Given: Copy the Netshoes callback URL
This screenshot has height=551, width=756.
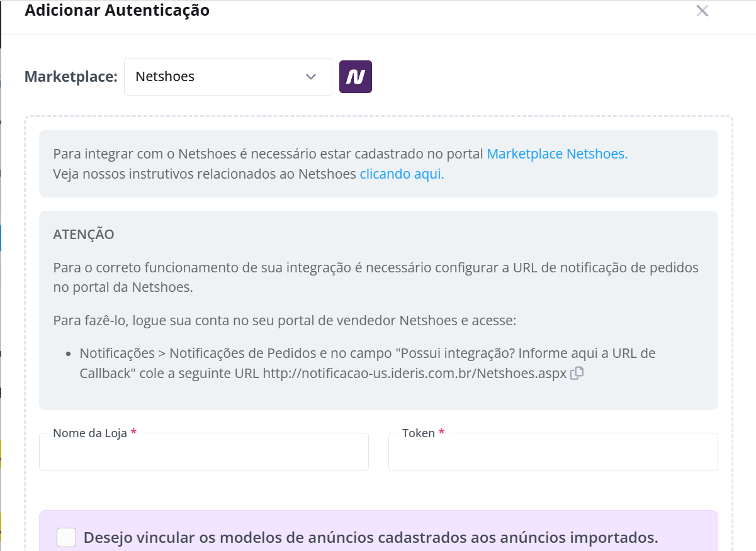Looking at the screenshot, I should pyautogui.click(x=577, y=373).
